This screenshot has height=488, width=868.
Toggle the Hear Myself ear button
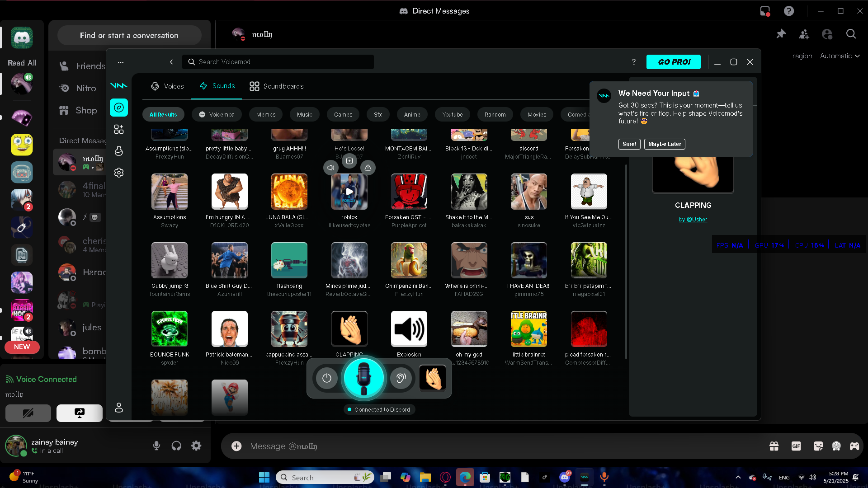point(401,378)
